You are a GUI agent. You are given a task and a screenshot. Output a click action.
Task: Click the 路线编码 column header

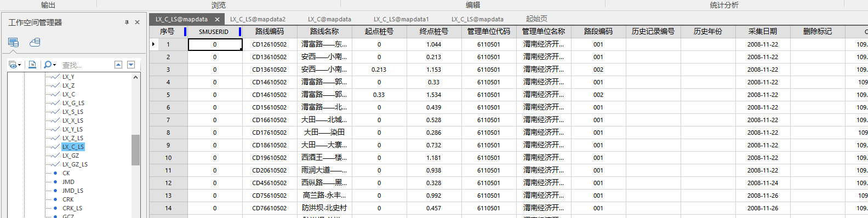(270, 32)
